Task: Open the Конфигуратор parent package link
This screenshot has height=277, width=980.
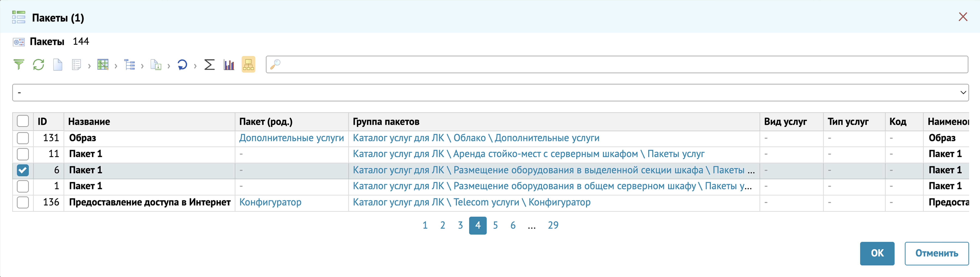Action: (270, 202)
